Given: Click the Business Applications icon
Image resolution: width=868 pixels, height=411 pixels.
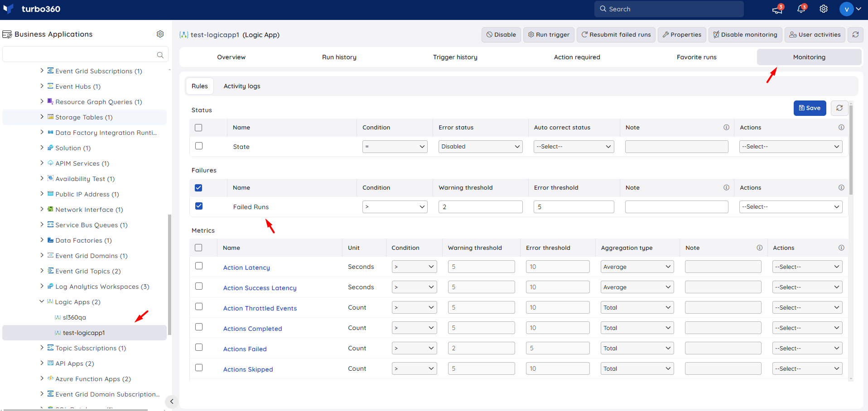Looking at the screenshot, I should coord(7,34).
